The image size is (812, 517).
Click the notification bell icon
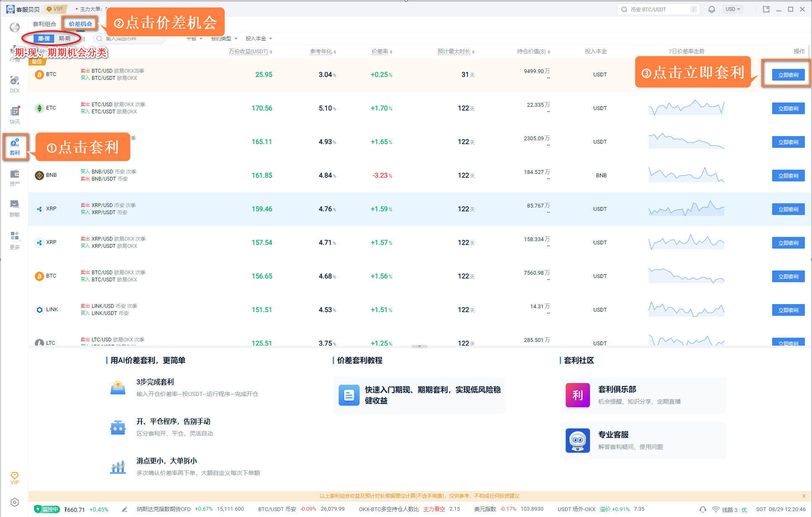712,9
